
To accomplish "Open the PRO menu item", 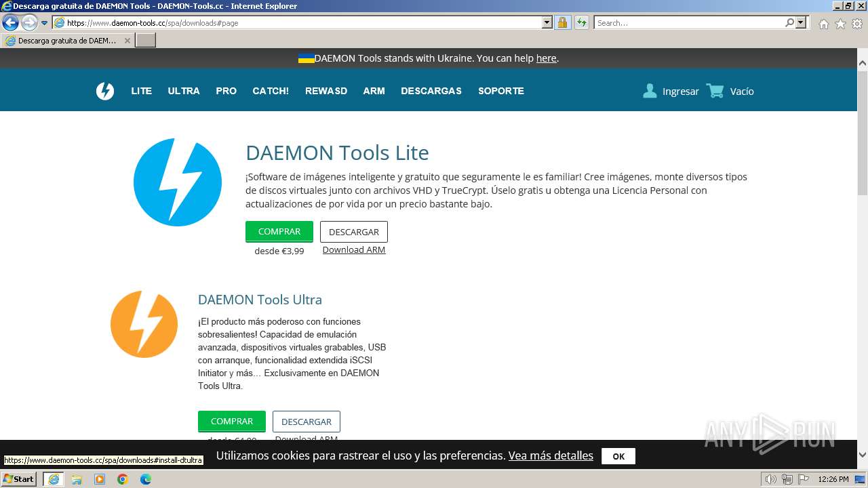I will (x=226, y=91).
